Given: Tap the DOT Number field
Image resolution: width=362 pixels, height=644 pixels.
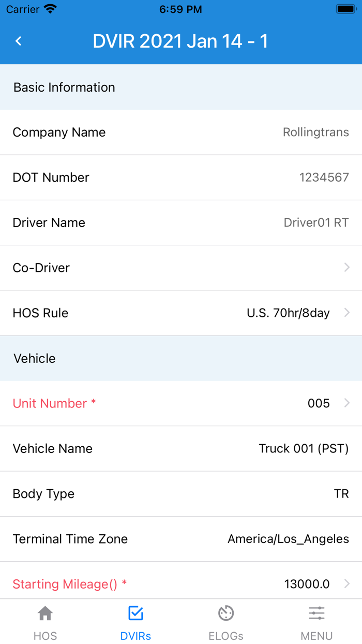Looking at the screenshot, I should pos(181,177).
